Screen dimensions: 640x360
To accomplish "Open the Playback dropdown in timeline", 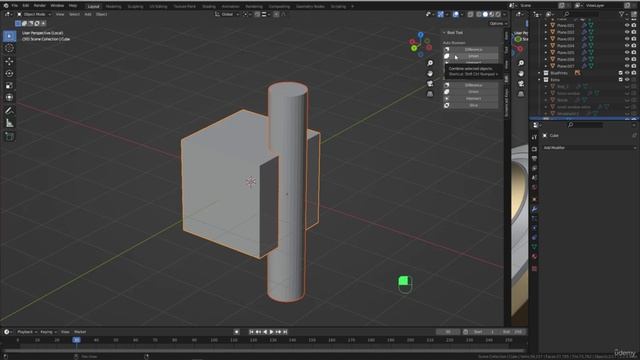I will (x=27, y=332).
